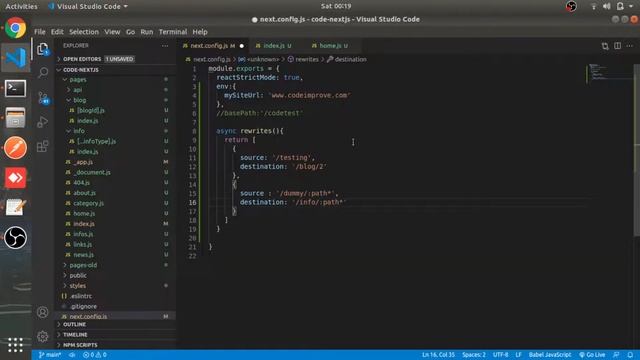Open the Run menu
640x360 pixels.
[147, 32]
